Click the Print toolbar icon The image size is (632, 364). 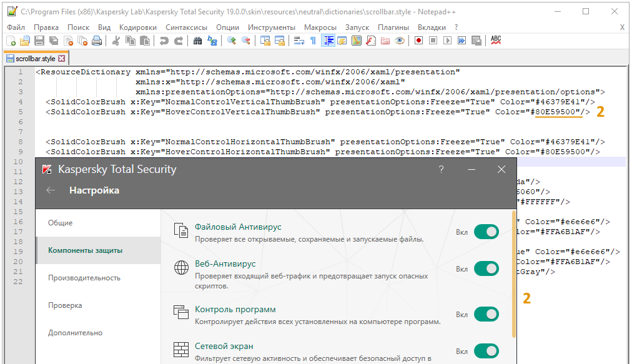[97, 41]
